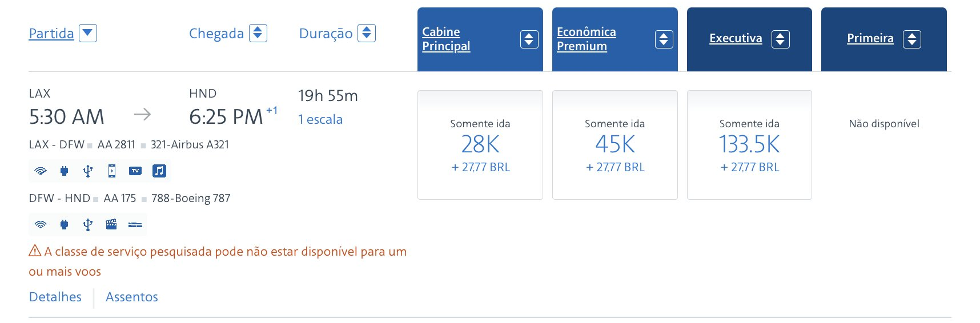Toggle the Duração sort arrows

click(x=367, y=33)
